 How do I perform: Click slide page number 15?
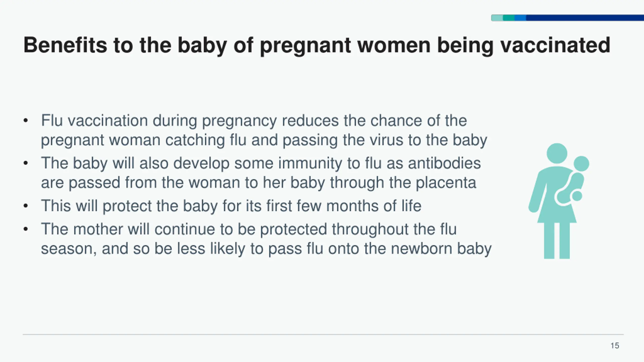615,346
